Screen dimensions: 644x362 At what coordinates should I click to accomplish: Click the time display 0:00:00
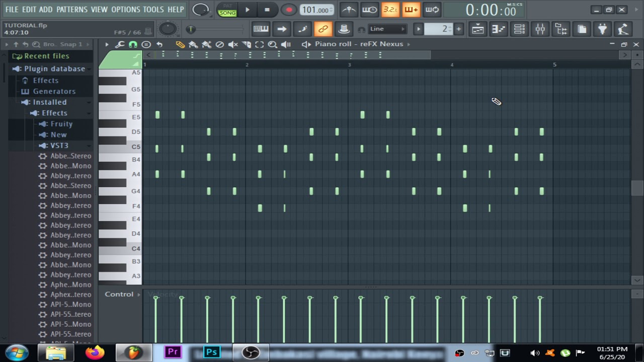point(491,10)
